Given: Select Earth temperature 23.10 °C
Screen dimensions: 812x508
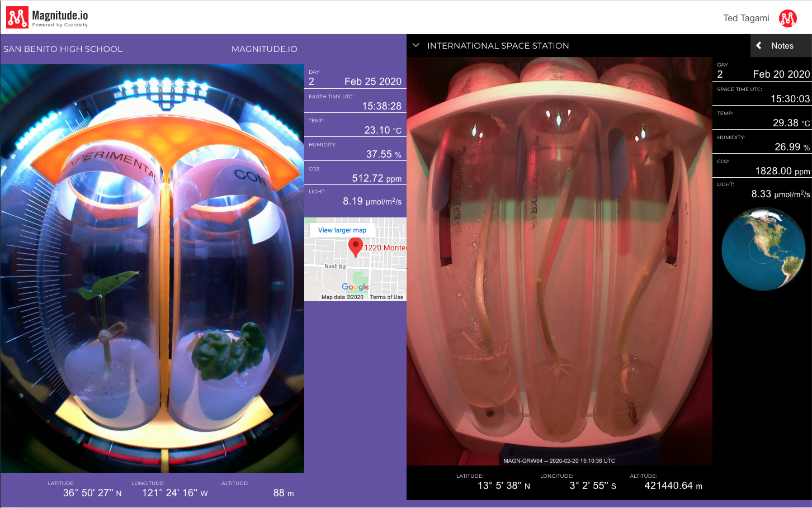Looking at the screenshot, I should point(383,130).
